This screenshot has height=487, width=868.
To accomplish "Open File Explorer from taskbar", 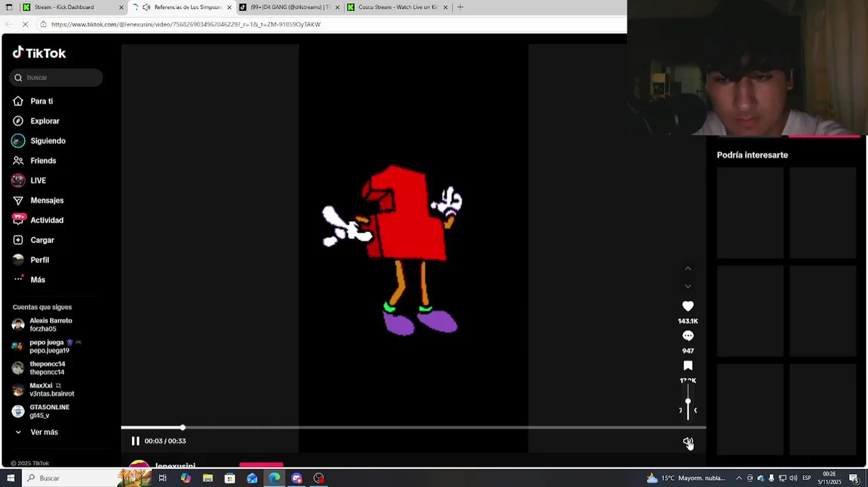I will [x=208, y=478].
